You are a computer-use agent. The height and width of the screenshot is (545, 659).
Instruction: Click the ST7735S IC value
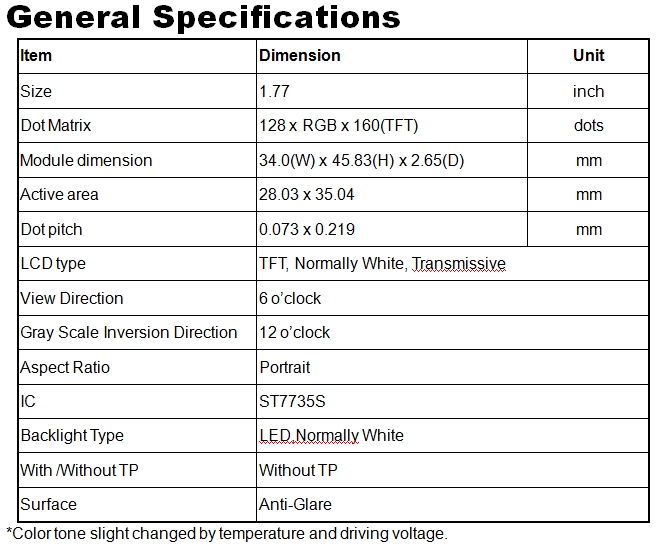[291, 401]
